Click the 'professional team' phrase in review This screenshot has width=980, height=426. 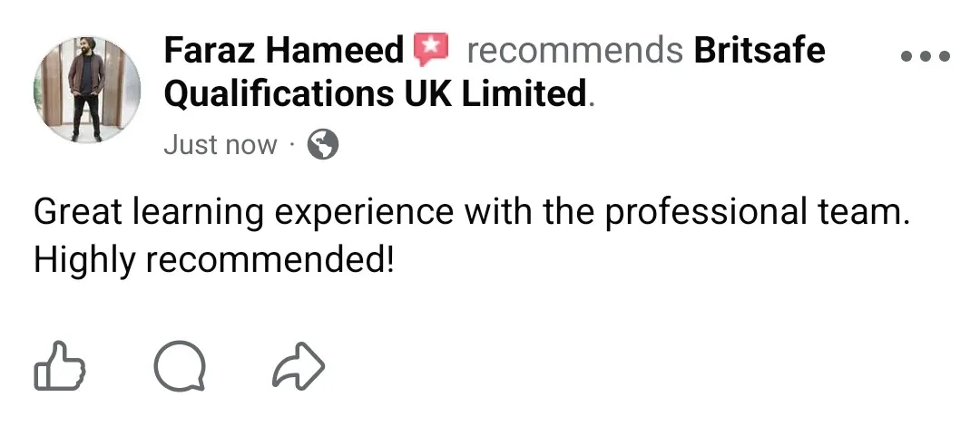click(x=756, y=212)
